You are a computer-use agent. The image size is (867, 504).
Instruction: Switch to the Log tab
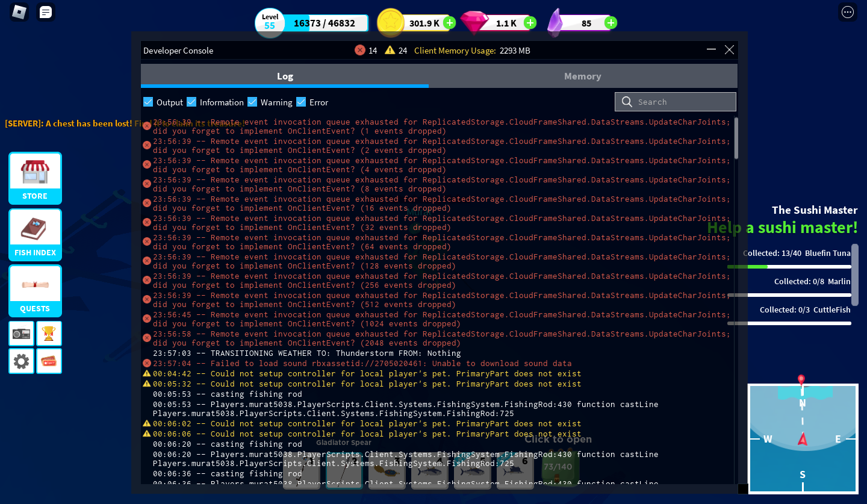tap(285, 76)
